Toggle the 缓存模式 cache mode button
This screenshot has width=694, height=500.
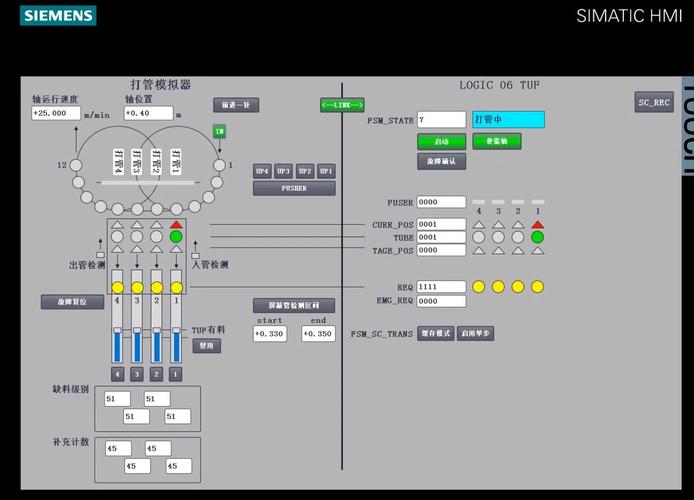coord(435,333)
